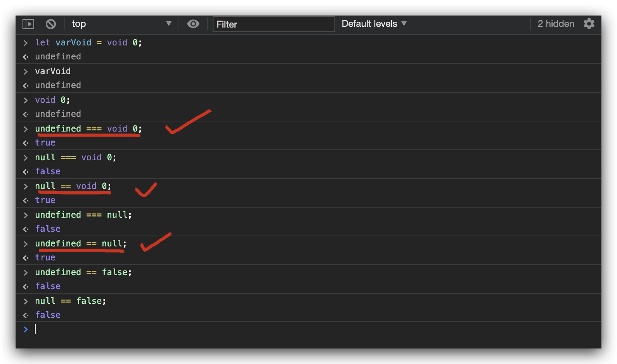617x364 pixels.
Task: Click the 'true' result below 'undefined == null;'
Action: pyautogui.click(x=45, y=258)
